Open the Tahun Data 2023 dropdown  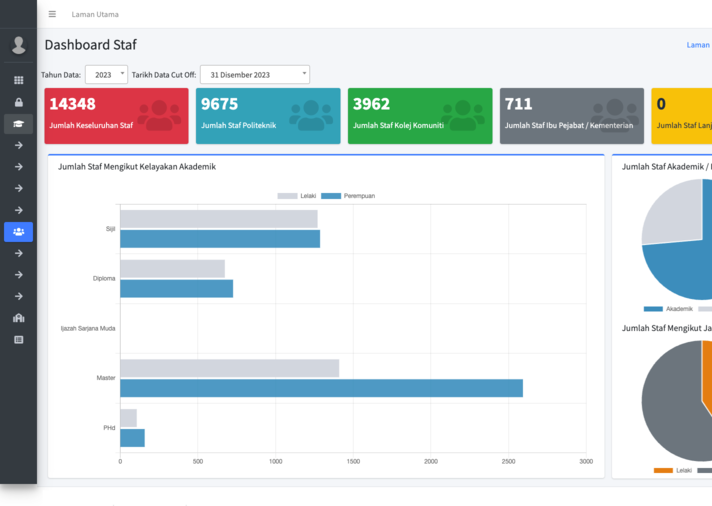coord(106,75)
